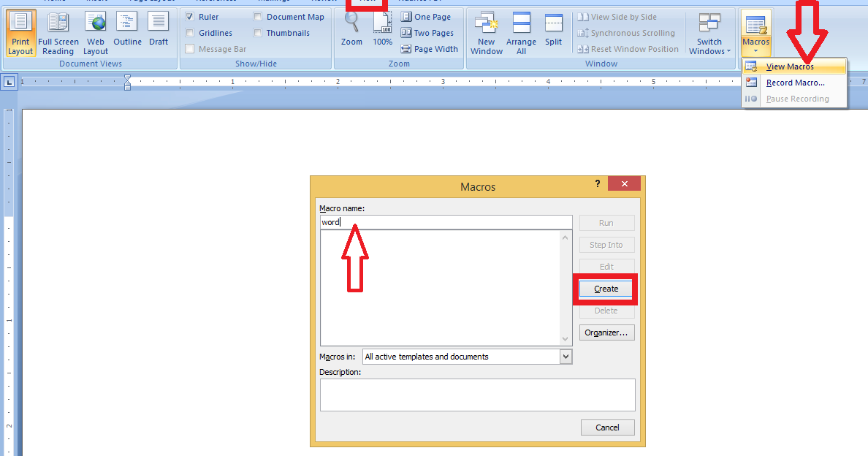Uncheck the Ruler option

189,16
